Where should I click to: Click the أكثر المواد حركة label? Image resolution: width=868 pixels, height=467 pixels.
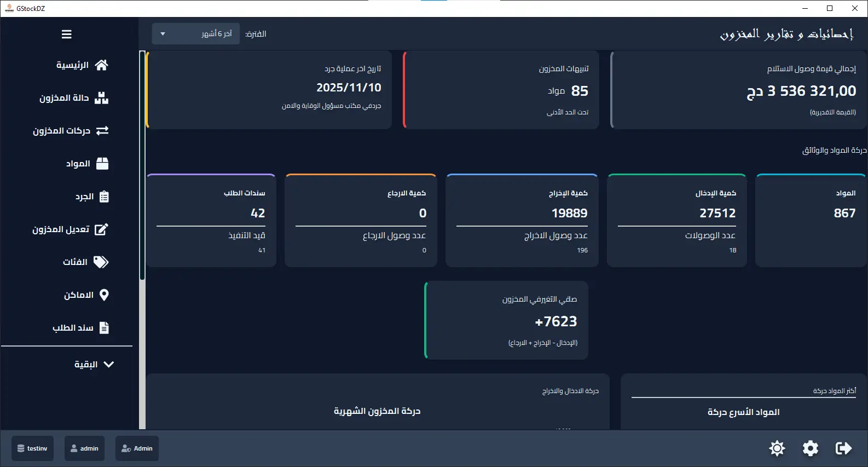pyautogui.click(x=834, y=391)
